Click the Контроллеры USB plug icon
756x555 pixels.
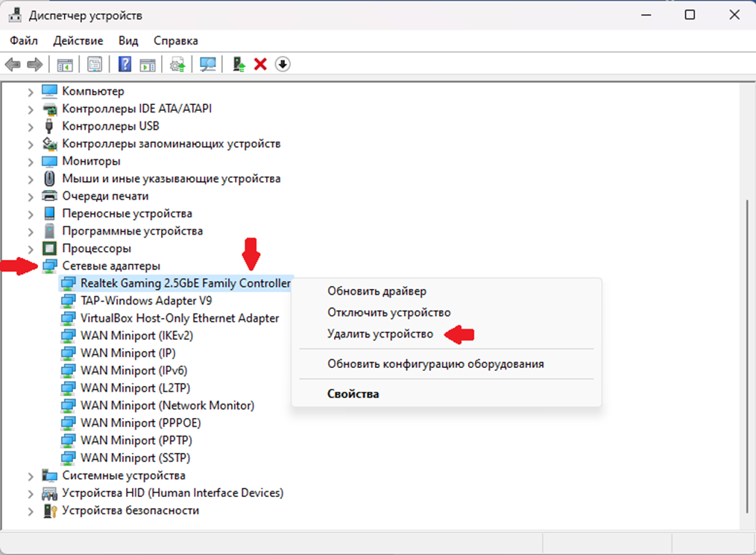click(x=48, y=126)
